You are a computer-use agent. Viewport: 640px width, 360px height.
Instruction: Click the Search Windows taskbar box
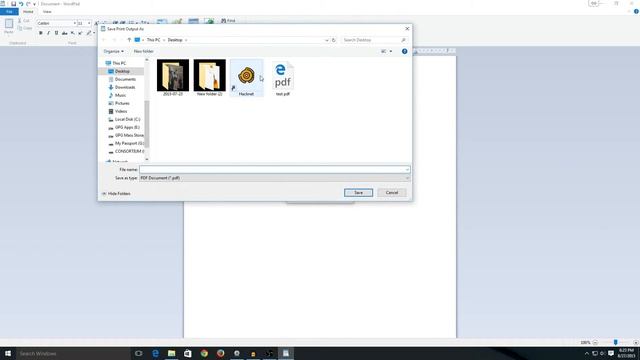point(73,353)
